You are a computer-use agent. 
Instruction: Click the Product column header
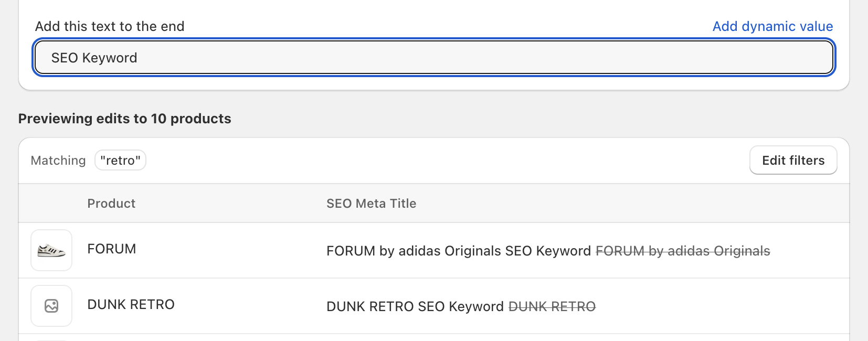point(111,204)
